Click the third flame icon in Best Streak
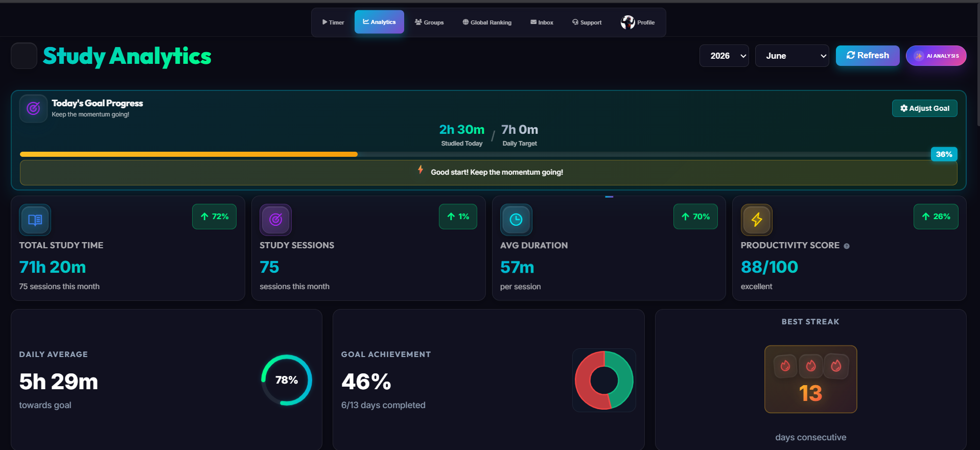980x450 pixels. (836, 366)
